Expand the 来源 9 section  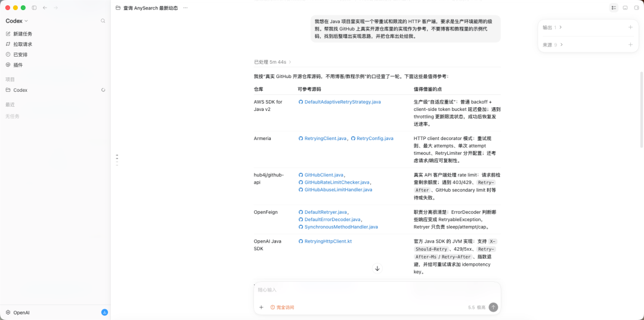click(552, 45)
